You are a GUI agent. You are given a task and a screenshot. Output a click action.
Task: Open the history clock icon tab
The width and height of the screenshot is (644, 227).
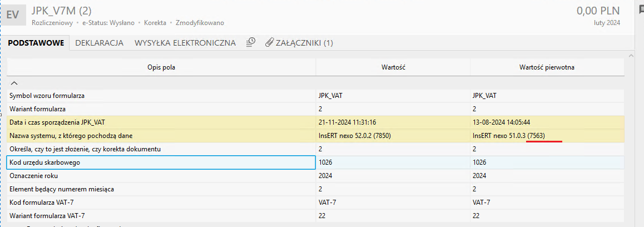250,42
